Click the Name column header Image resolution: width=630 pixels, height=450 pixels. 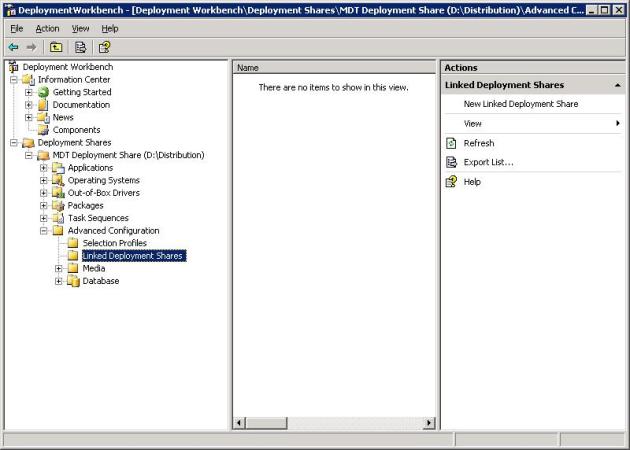pyautogui.click(x=334, y=68)
